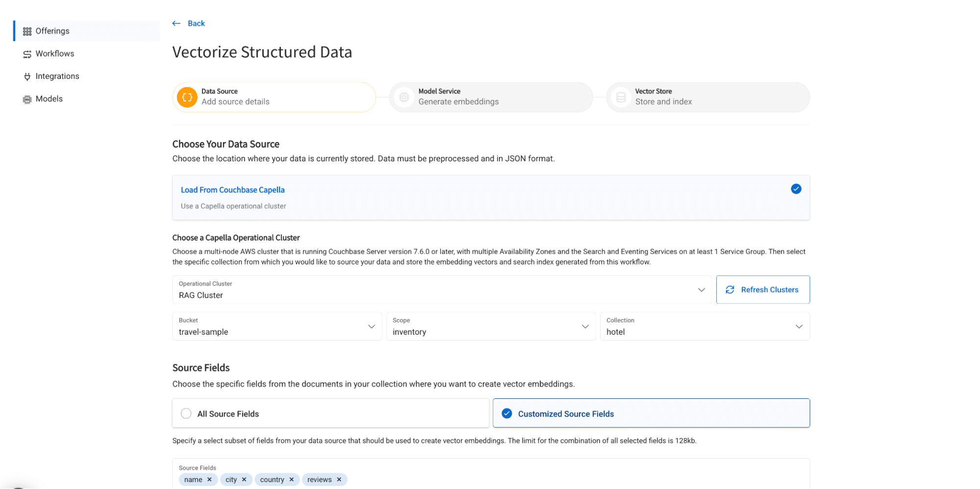This screenshot has width=980, height=489.
Task: Go to the Model Service step
Action: (491, 97)
